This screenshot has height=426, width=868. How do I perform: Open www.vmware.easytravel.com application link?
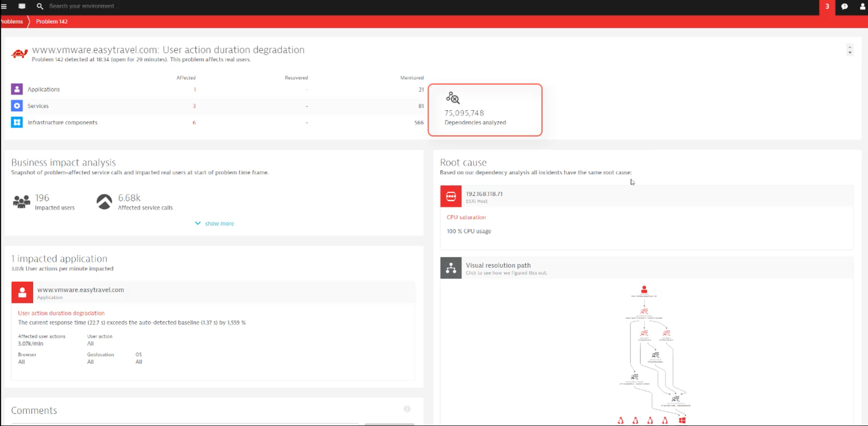(x=80, y=290)
